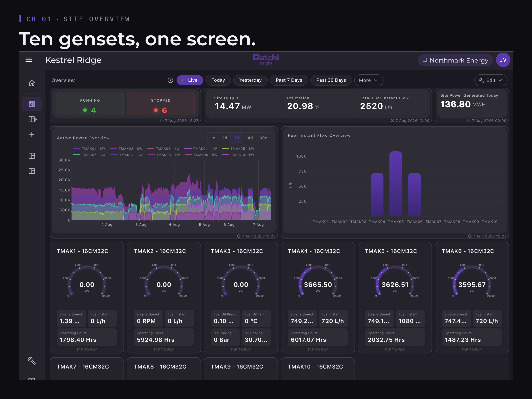Click TMAK5 Fuel Instant 1080 tile
Image resolution: width=532 pixels, height=399 pixels.
click(410, 318)
